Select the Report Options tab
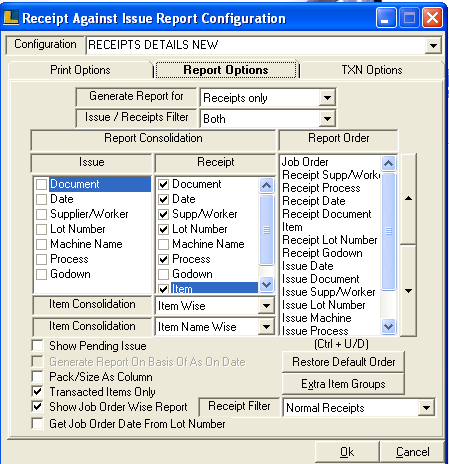This screenshot has width=449, height=464. [226, 70]
